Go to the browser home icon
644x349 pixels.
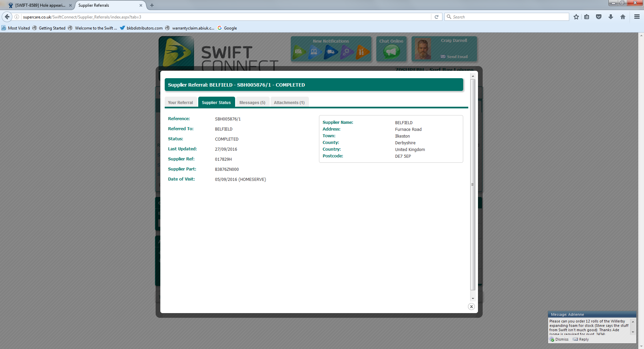coord(623,17)
